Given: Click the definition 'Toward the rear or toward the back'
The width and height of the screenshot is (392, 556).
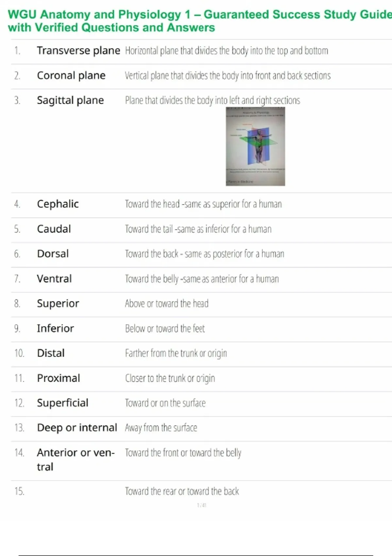Looking at the screenshot, I should 182,491.
